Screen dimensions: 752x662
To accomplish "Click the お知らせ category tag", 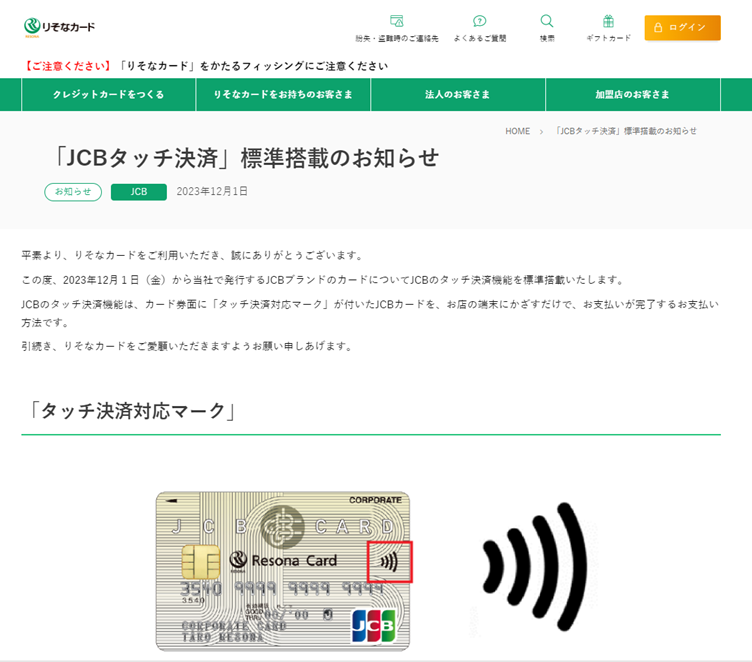I will [73, 192].
